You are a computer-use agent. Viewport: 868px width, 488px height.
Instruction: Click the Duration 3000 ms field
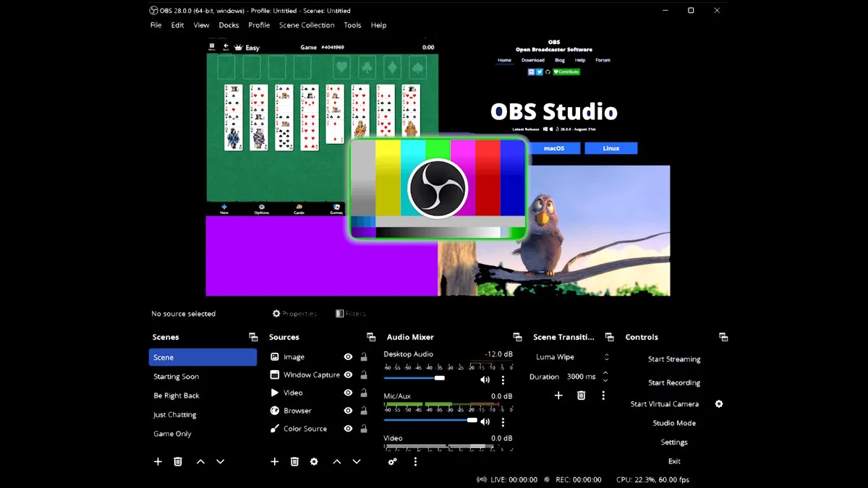click(x=582, y=377)
